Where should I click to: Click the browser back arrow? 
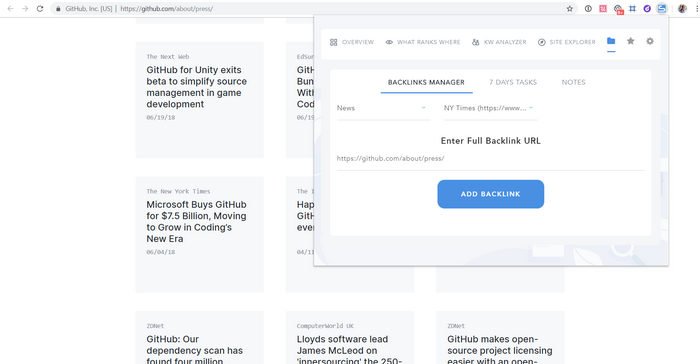click(x=10, y=8)
